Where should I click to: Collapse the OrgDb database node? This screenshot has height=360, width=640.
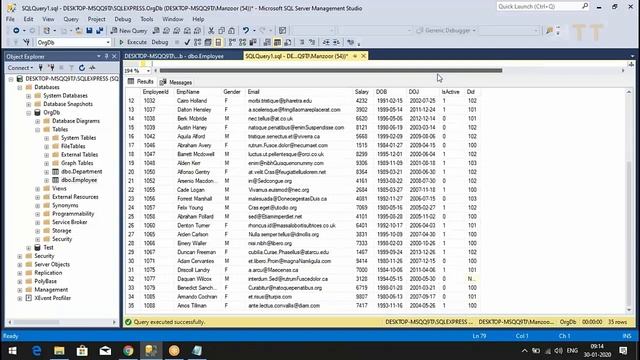(29, 113)
